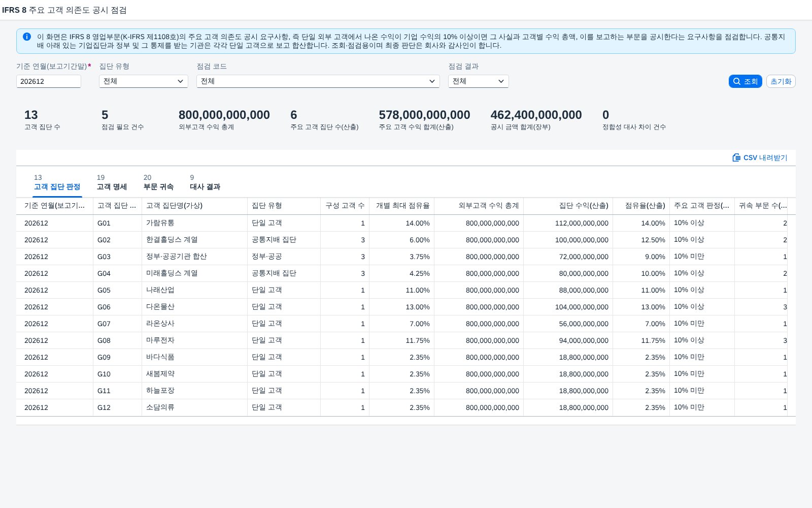Image resolution: width=812 pixels, height=508 pixels.
Task: Select the 마루전자 cell
Action: pos(194,340)
